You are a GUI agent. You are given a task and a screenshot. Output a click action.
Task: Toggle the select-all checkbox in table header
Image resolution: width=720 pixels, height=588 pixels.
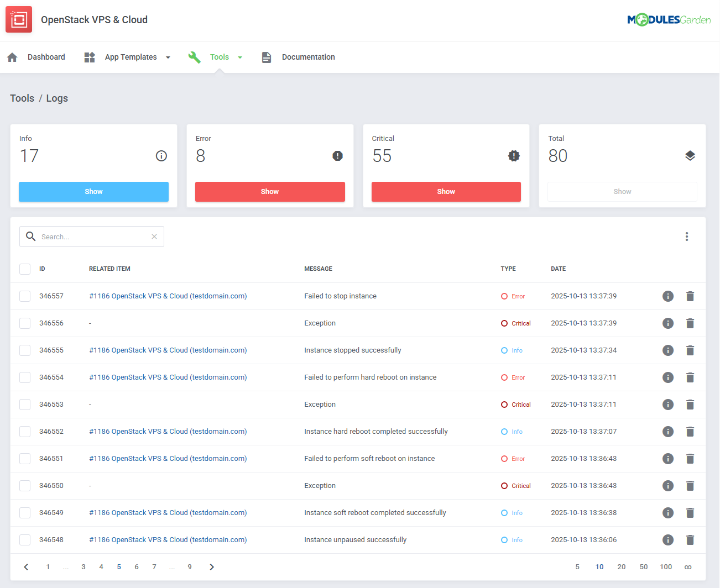click(25, 269)
